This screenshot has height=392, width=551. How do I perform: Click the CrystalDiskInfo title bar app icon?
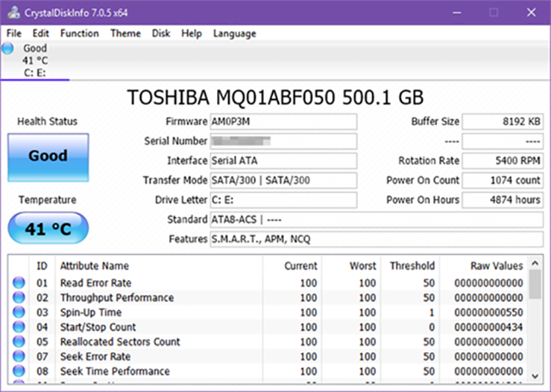pyautogui.click(x=12, y=12)
